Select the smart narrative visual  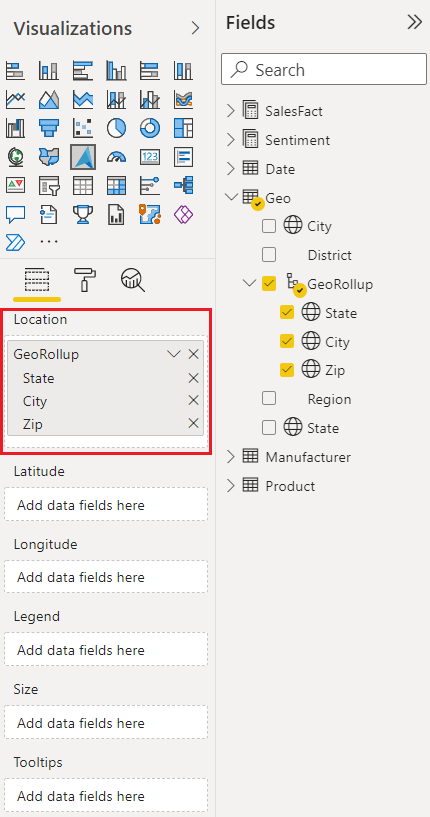(48, 214)
